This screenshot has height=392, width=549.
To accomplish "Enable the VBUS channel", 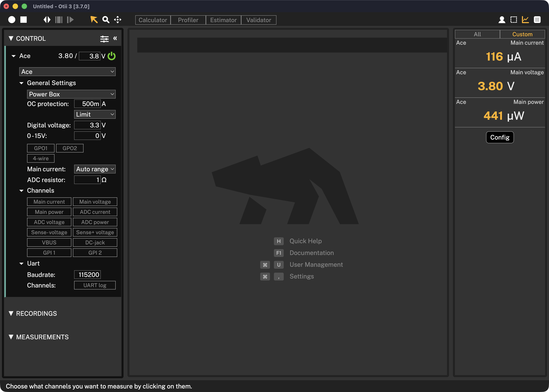I will (x=49, y=242).
